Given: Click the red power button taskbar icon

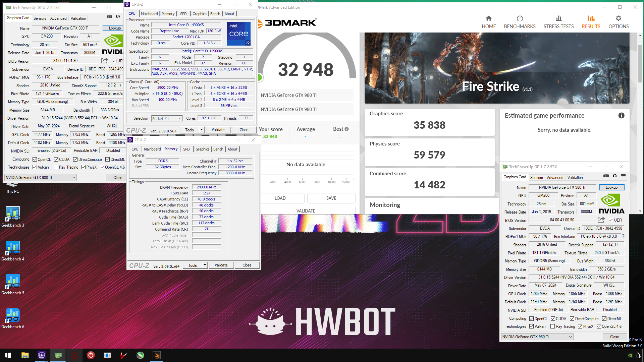Looking at the screenshot, I should 91,355.
